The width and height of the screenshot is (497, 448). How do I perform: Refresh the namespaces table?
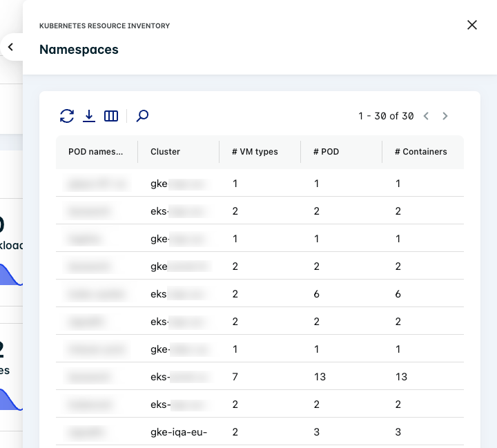pyautogui.click(x=67, y=116)
